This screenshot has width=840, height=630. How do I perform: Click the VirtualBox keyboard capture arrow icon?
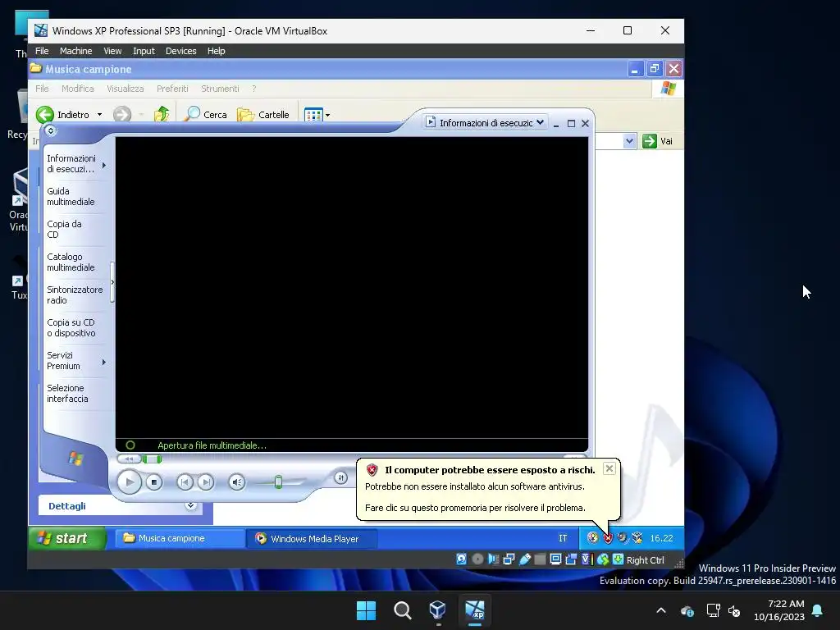(x=618, y=559)
